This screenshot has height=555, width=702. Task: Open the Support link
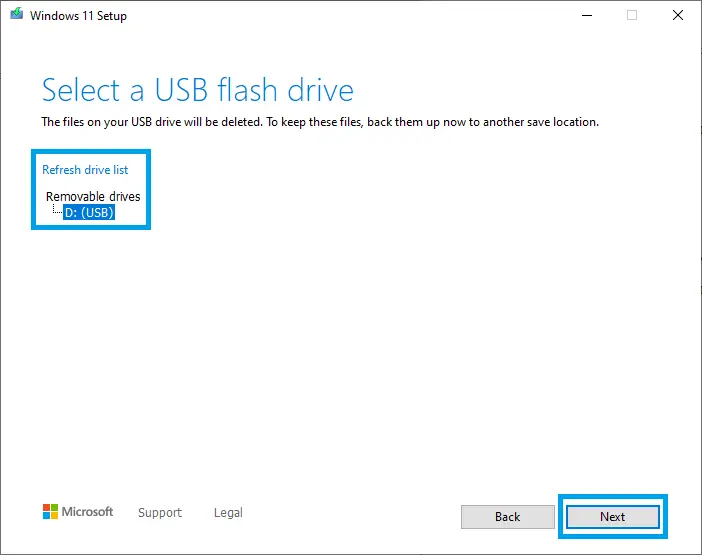pos(160,513)
